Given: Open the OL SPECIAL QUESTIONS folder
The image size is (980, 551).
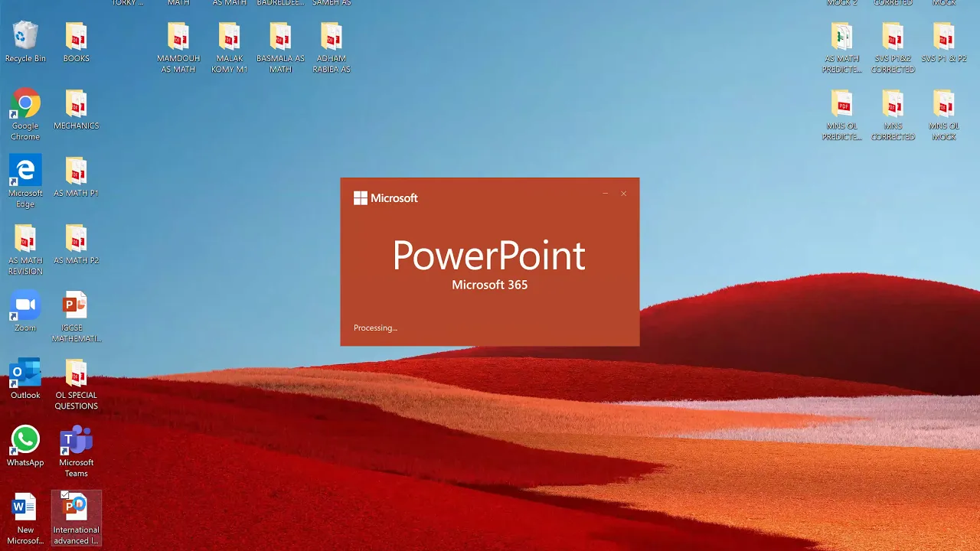Looking at the screenshot, I should coord(76,385).
